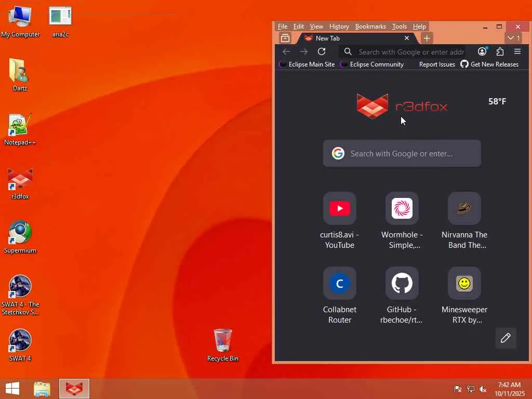Open the Edit menu
Screen dimensions: 532x399
(298, 26)
